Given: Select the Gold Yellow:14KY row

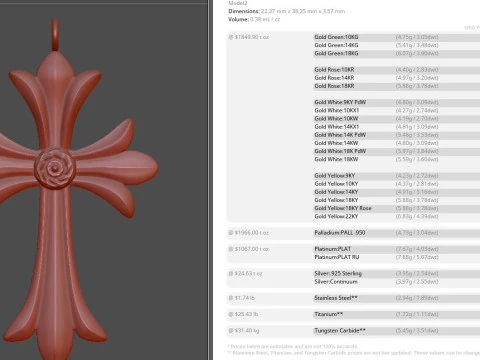Looking at the screenshot, I should (x=397, y=192).
